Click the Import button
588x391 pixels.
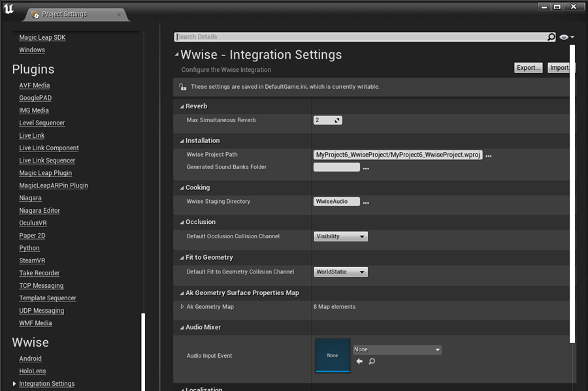[x=561, y=68]
